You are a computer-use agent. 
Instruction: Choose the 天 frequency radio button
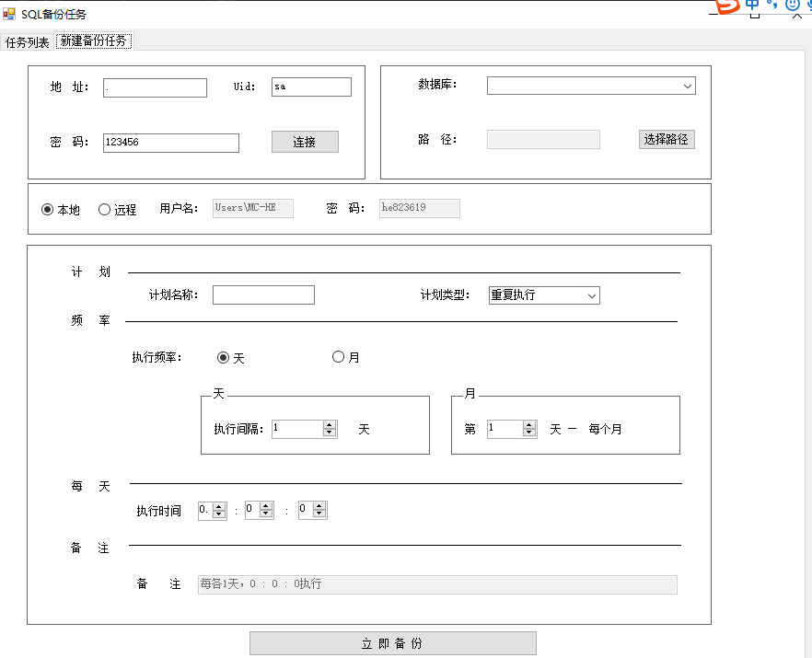point(231,358)
